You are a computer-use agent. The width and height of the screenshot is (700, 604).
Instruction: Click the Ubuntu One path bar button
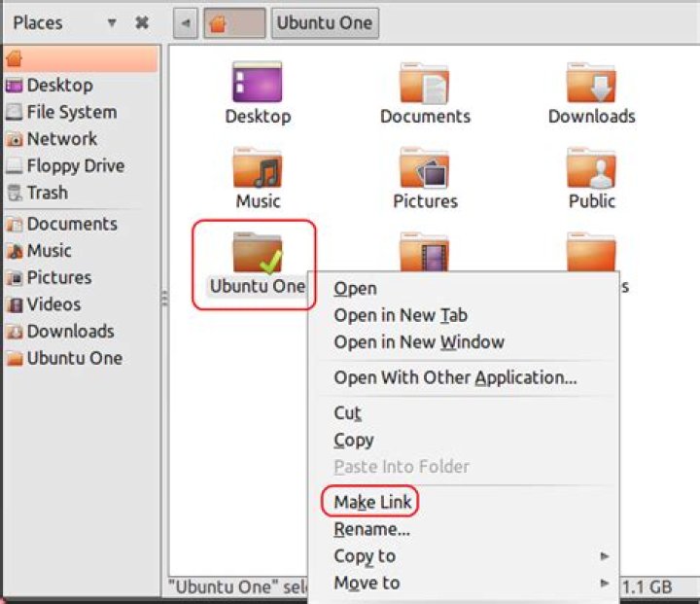coord(325,22)
